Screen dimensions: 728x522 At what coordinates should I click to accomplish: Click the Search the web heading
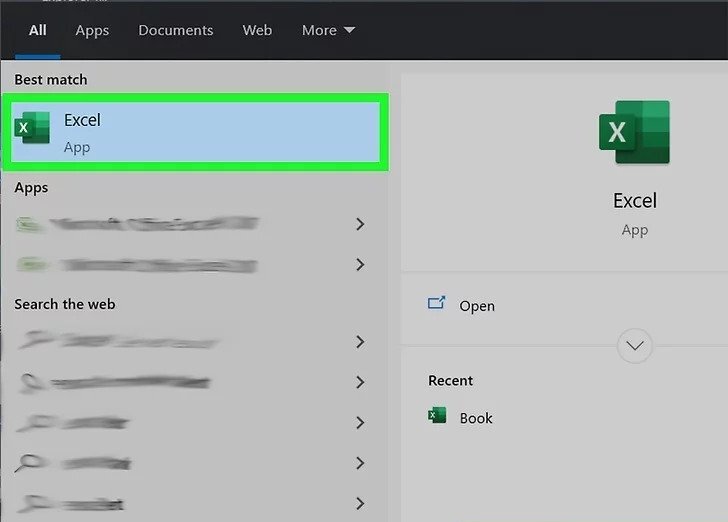click(x=65, y=304)
